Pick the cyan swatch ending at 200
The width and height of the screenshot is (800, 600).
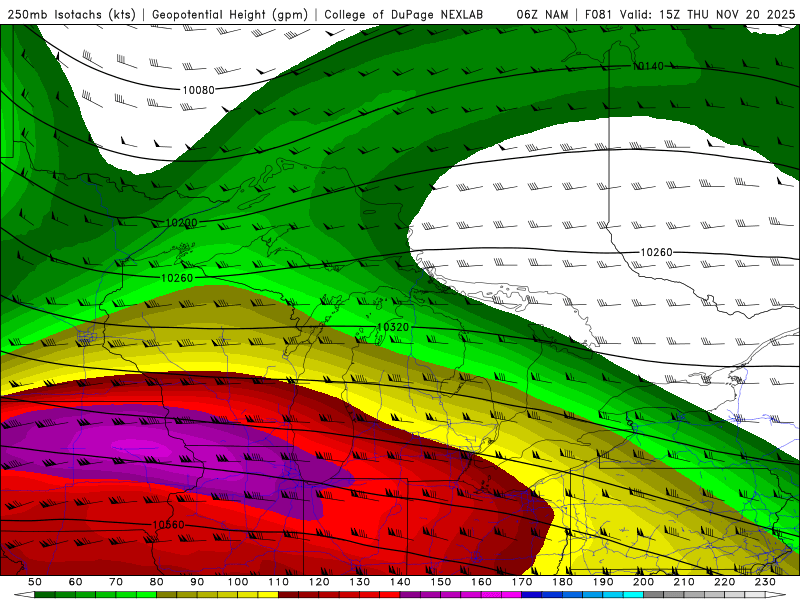pyautogui.click(x=633, y=595)
